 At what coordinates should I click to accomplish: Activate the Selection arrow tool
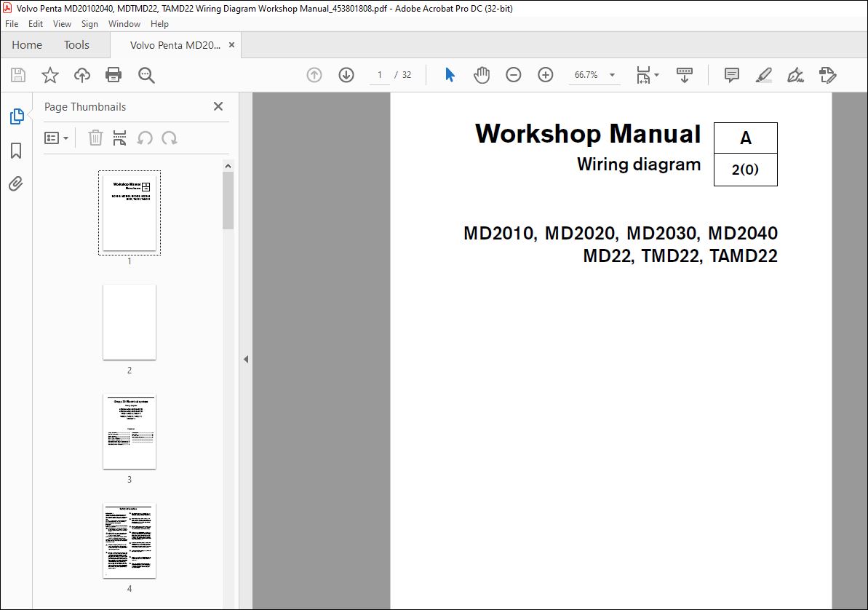(450, 75)
